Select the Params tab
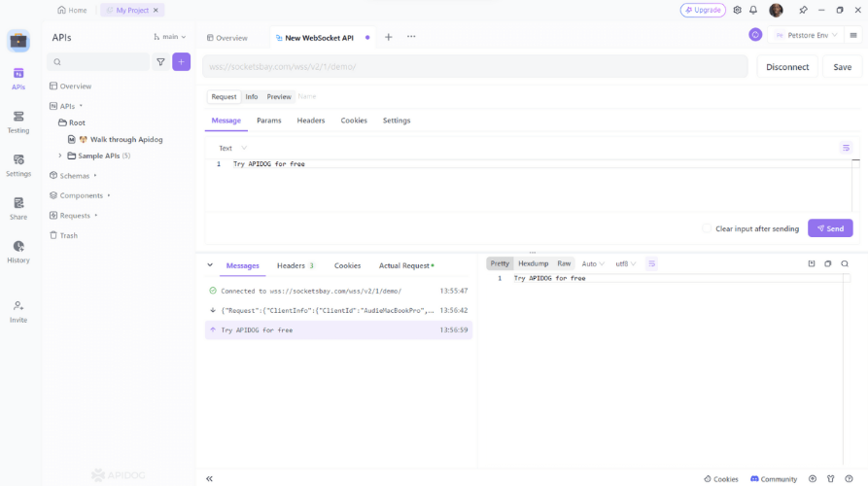 (269, 121)
